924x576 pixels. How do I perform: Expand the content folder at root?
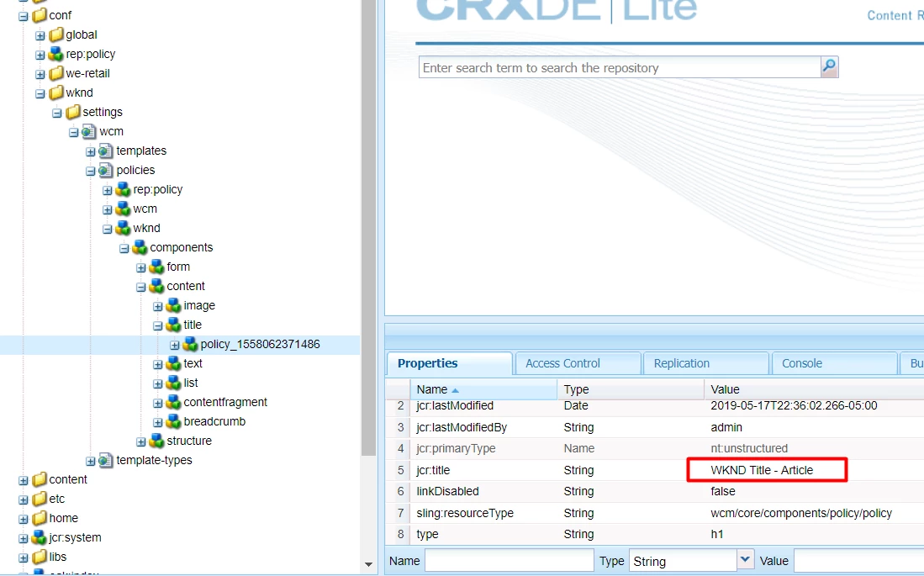tap(24, 480)
